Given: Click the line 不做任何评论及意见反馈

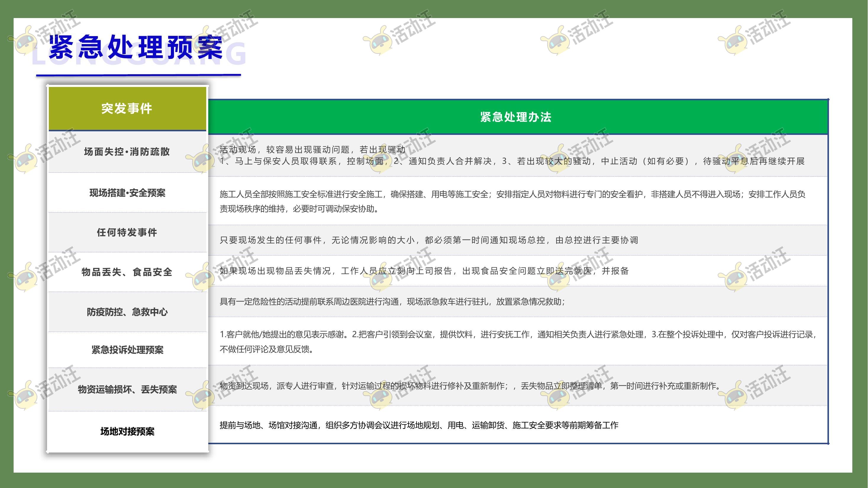Looking at the screenshot, I should (x=267, y=349).
